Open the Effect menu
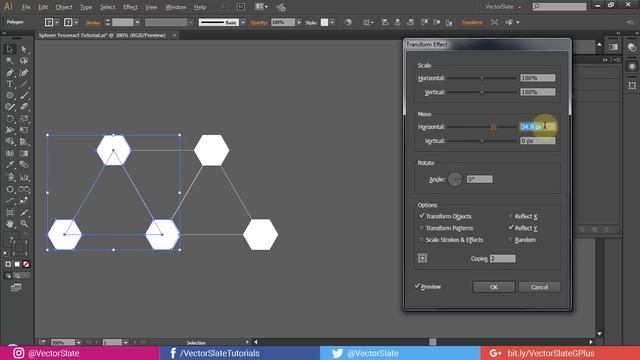This screenshot has width=640, height=360. point(130,7)
